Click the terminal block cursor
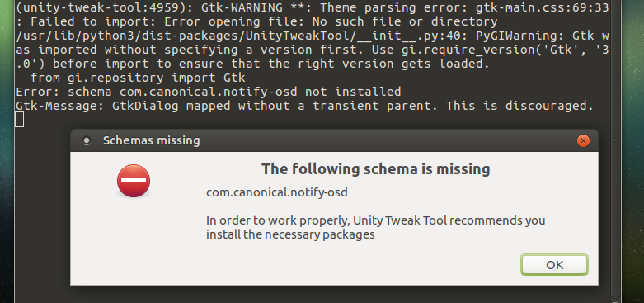 (20, 120)
